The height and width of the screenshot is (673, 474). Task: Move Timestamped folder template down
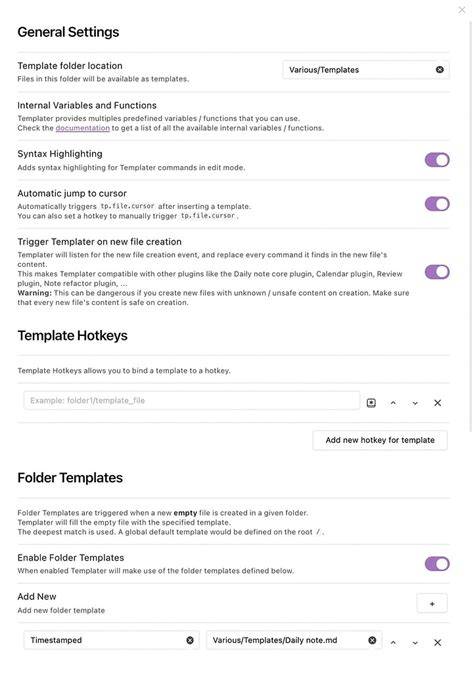click(415, 643)
